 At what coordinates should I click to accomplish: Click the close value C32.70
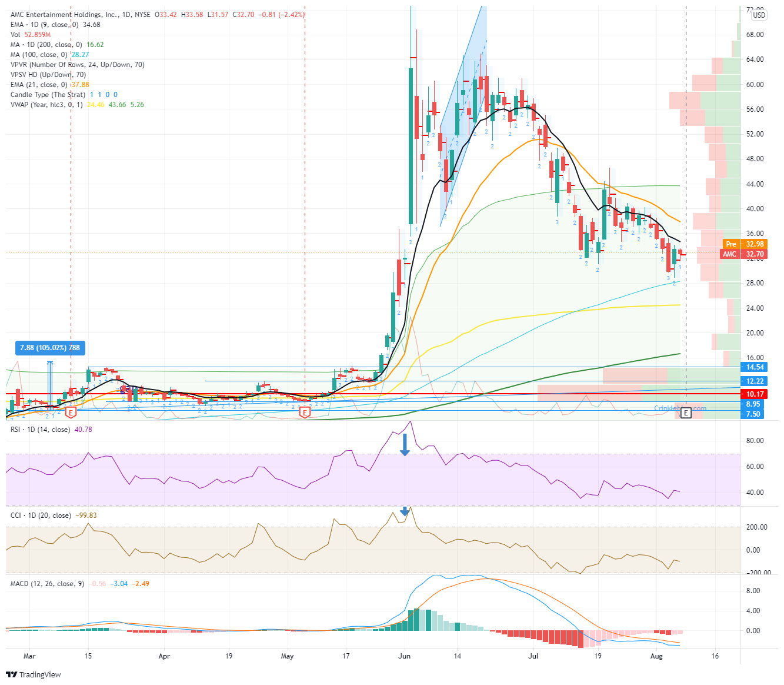tap(243, 15)
